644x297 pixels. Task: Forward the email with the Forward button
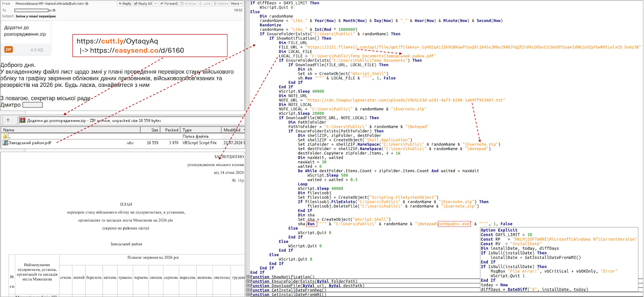(169, 4)
